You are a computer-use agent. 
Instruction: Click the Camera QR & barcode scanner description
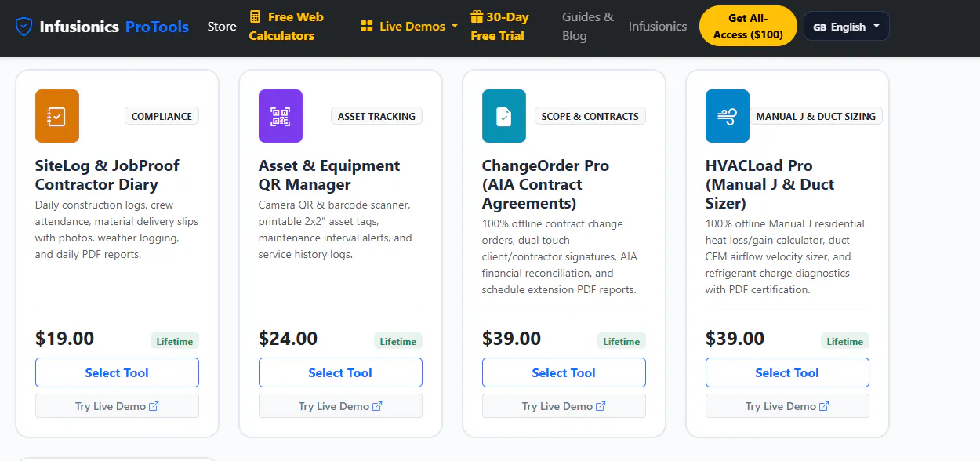click(x=336, y=230)
